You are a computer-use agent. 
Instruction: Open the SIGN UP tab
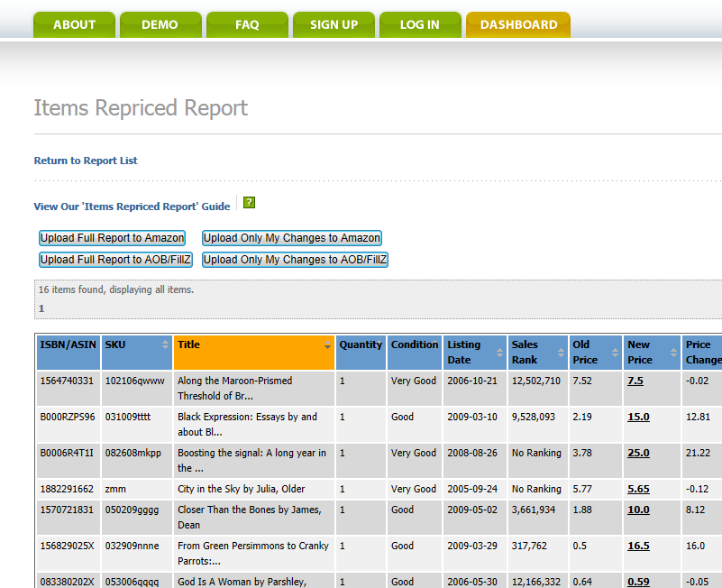(334, 24)
